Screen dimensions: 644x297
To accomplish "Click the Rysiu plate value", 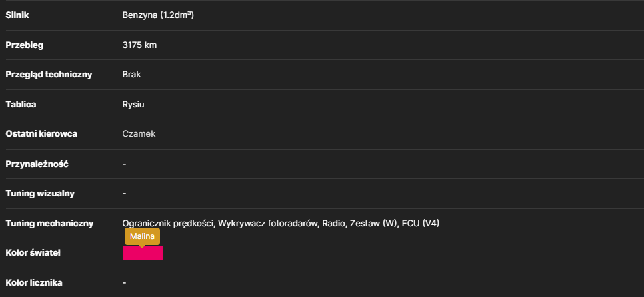I will pyautogui.click(x=133, y=105).
